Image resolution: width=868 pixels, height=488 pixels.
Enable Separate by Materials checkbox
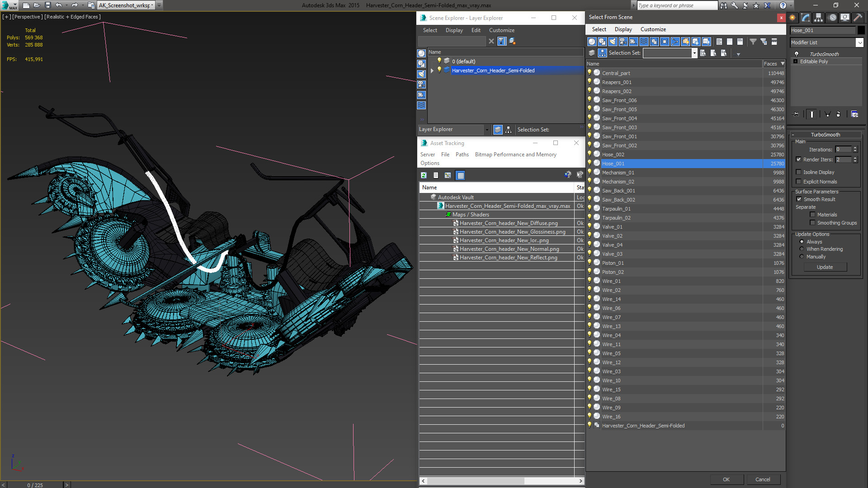click(x=812, y=215)
